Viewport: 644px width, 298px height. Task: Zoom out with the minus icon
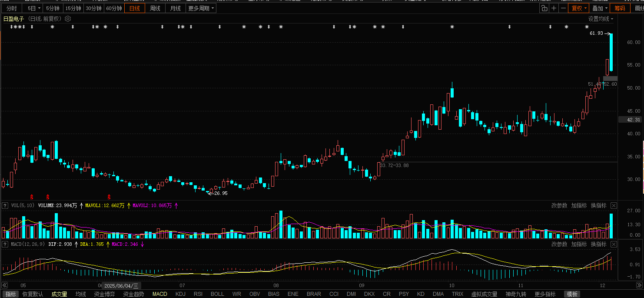click(563, 8)
